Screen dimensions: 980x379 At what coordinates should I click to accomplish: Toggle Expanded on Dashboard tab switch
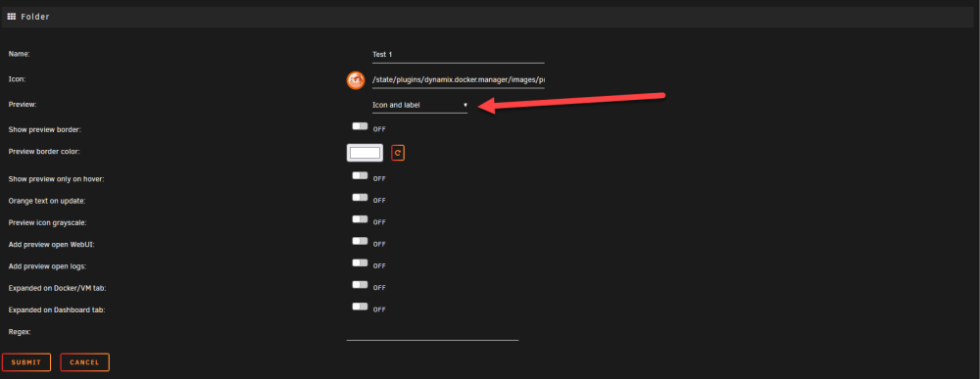coord(360,307)
